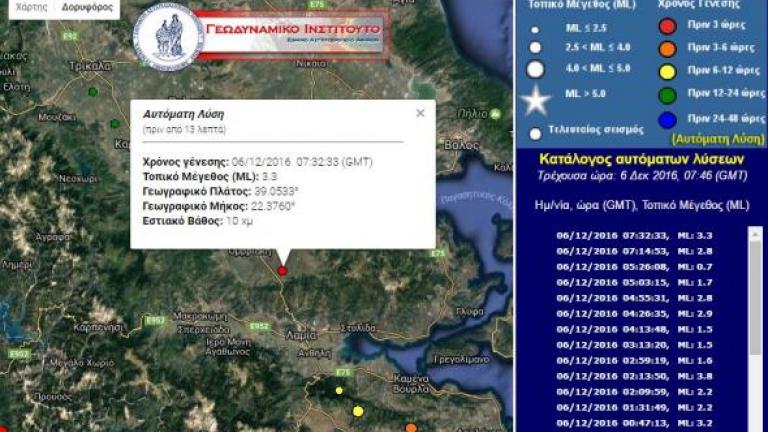Click the white circle for ML ≤ 2.5

tap(535, 30)
